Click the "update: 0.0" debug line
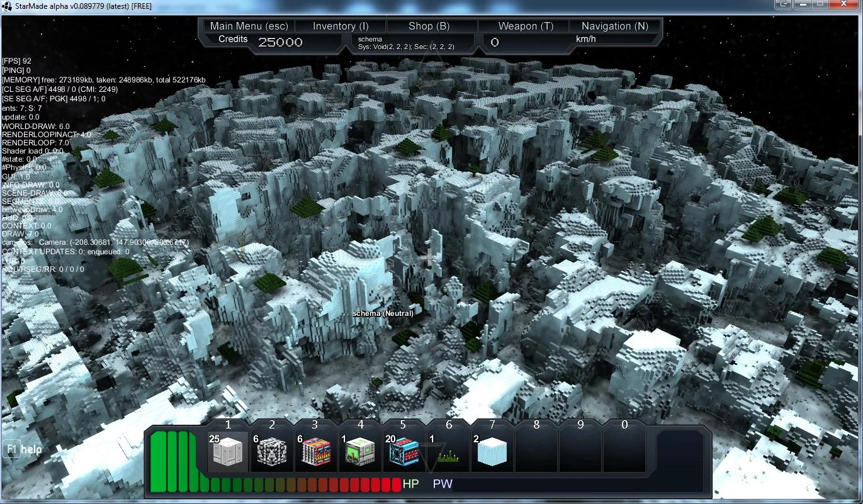The width and height of the screenshot is (863, 504). (21, 117)
